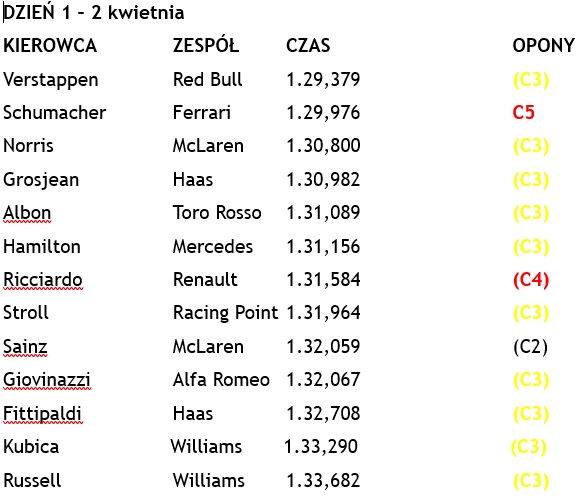Click the ZESPÓŁ column header
580x503 pixels.
click(x=206, y=45)
